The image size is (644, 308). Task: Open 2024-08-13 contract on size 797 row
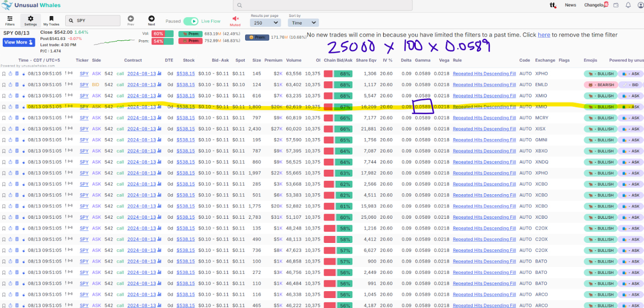pos(142,118)
